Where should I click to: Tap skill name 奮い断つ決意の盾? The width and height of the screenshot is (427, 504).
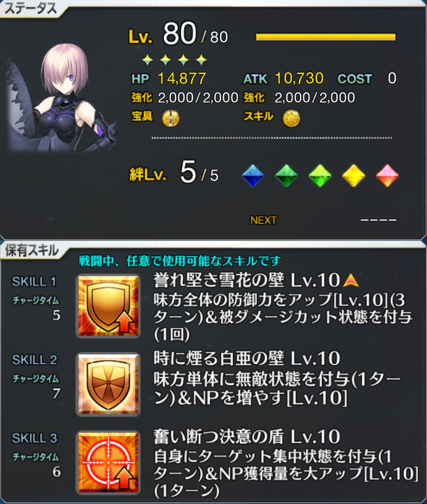(219, 437)
